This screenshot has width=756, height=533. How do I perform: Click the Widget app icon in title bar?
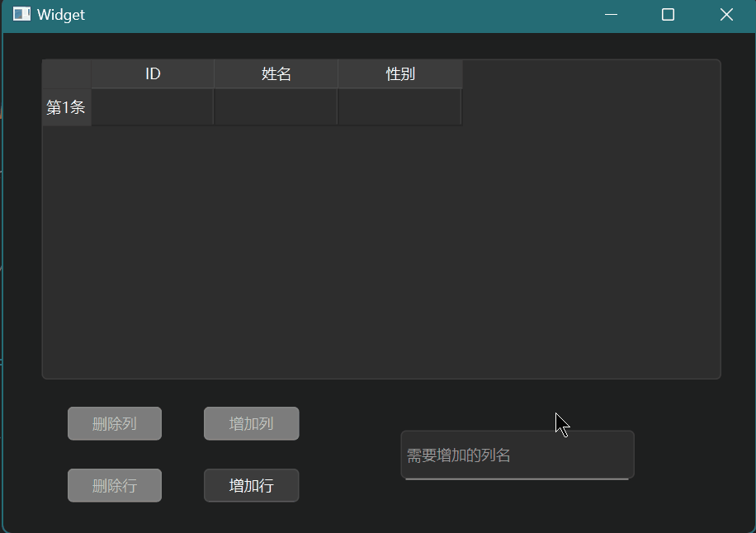coord(21,15)
